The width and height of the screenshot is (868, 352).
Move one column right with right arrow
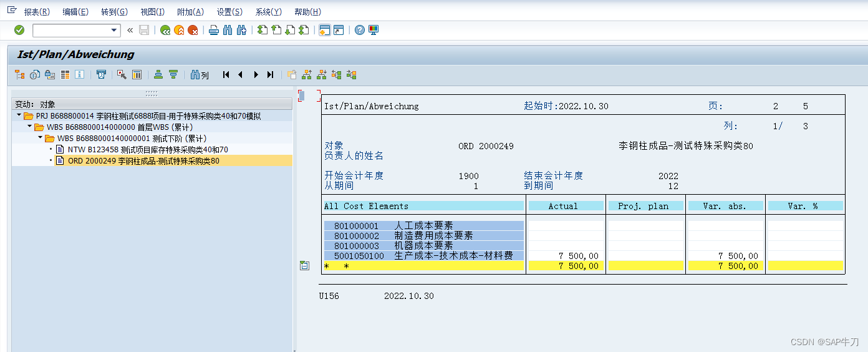click(256, 75)
